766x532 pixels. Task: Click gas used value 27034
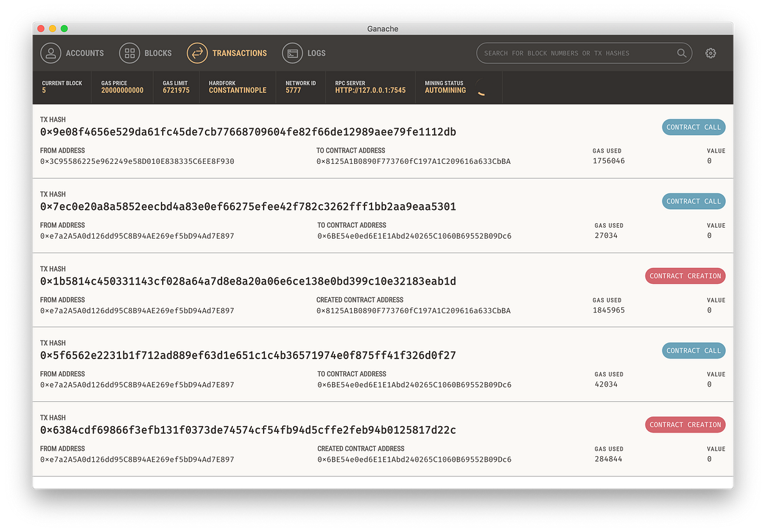pos(606,236)
